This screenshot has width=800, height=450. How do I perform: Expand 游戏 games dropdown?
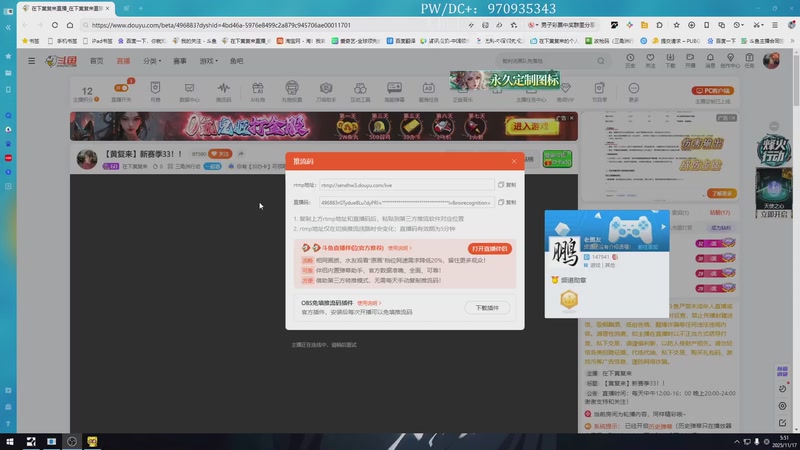208,61
